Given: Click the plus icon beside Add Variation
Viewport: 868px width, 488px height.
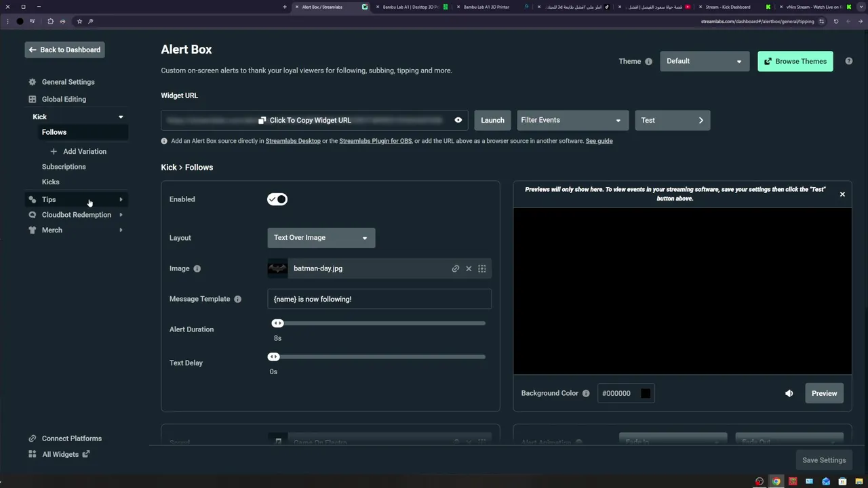Looking at the screenshot, I should tap(54, 151).
